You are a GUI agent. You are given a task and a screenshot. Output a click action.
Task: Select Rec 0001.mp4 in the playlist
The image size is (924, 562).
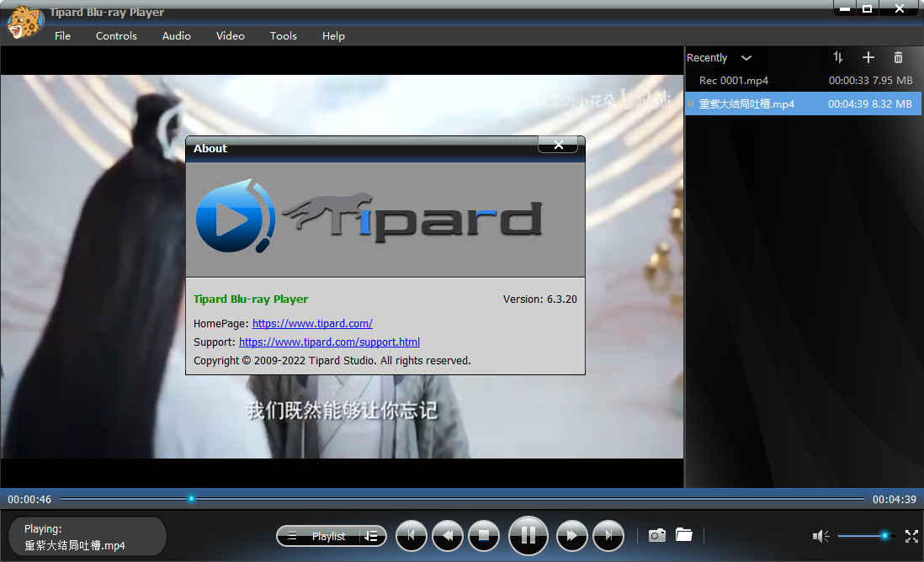803,80
